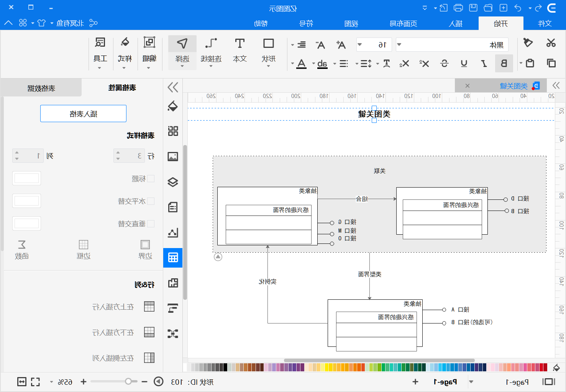The width and height of the screenshot is (566, 392).
Task: Toggle Subscript formatting
Action: [404, 63]
